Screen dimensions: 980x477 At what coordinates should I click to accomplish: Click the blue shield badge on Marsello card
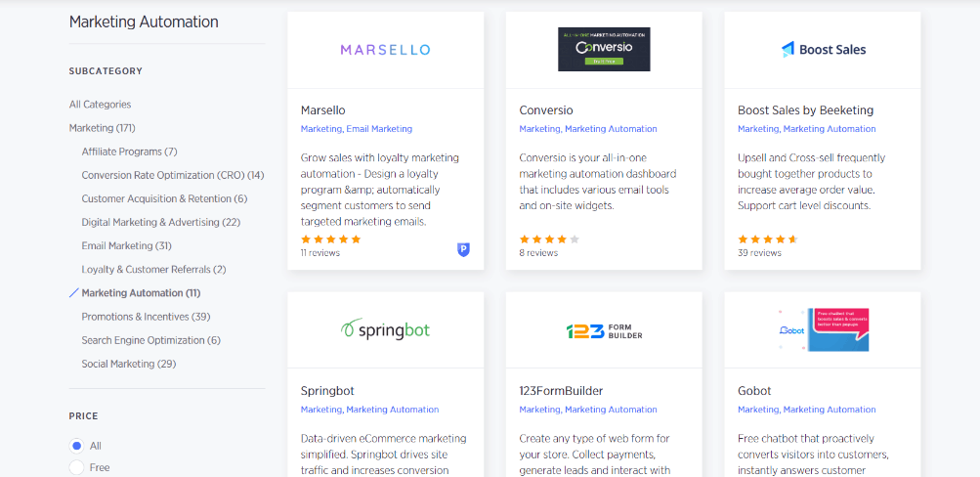pyautogui.click(x=463, y=250)
